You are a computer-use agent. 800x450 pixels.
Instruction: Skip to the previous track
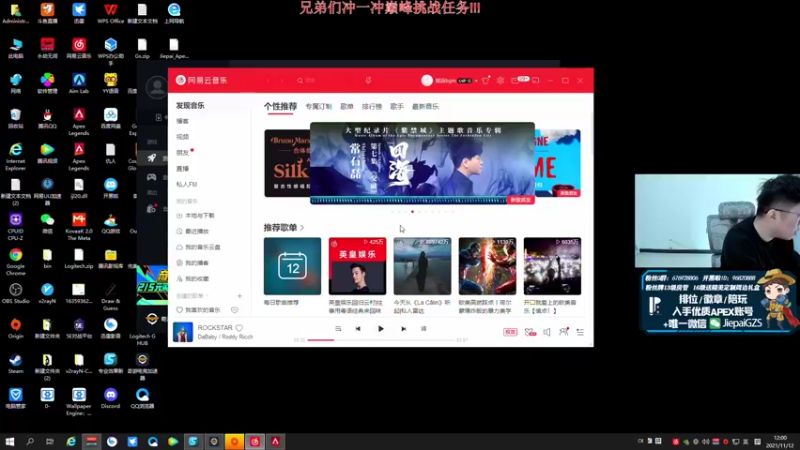coord(358,329)
